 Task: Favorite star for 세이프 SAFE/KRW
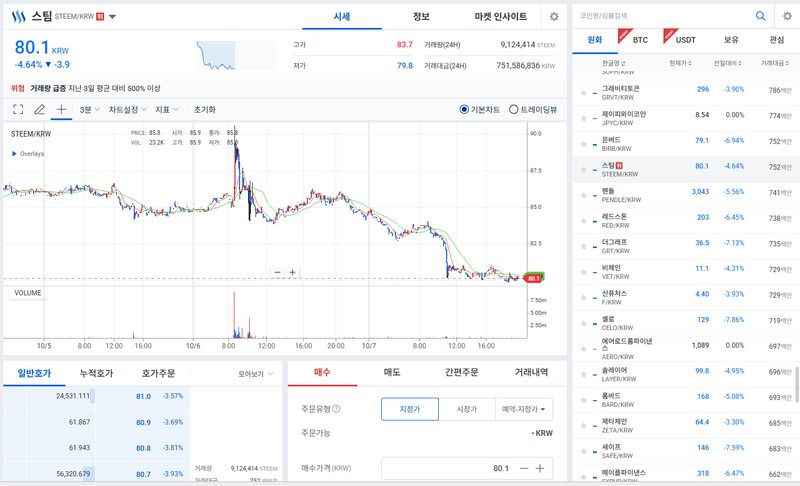[x=583, y=451]
